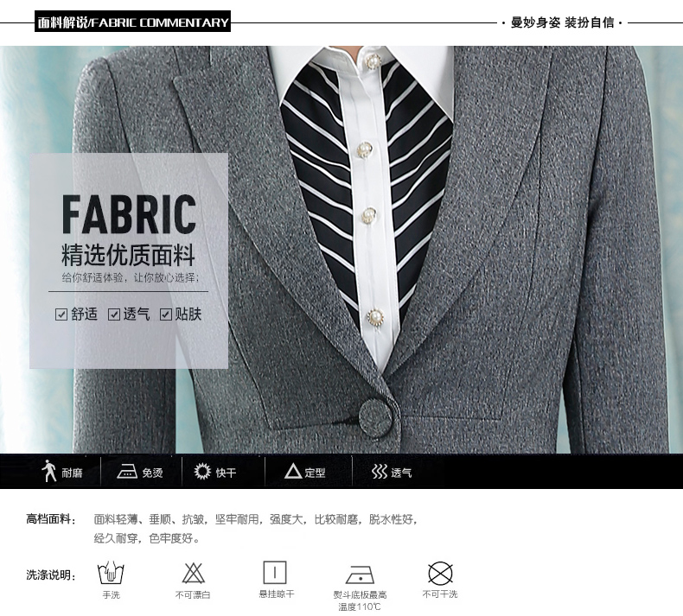This screenshot has width=683, height=616.
Task: Click the 洗涤说明 label
Action: point(51,575)
